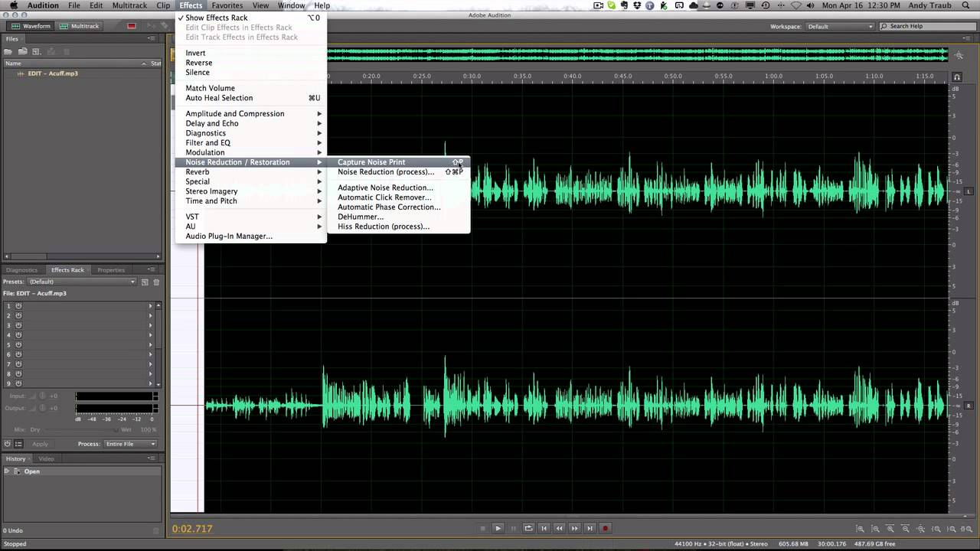The image size is (980, 551).
Task: Open the Workspace dropdown set to Default
Action: point(840,26)
